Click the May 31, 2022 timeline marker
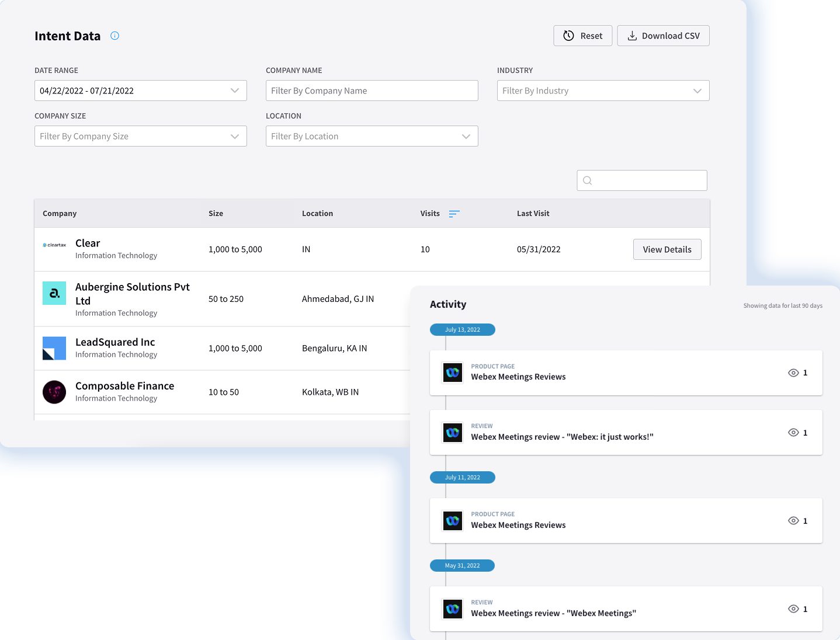The width and height of the screenshot is (840, 640). (463, 566)
